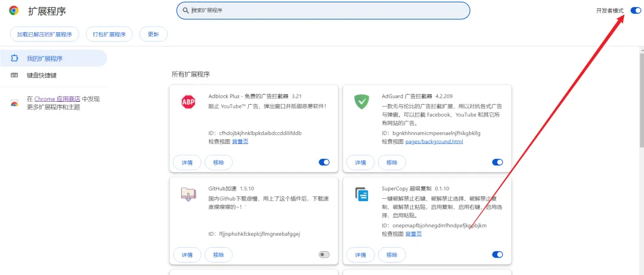
Task: Click the puzzle icon beside 我的扩展程序
Action: tap(14, 58)
